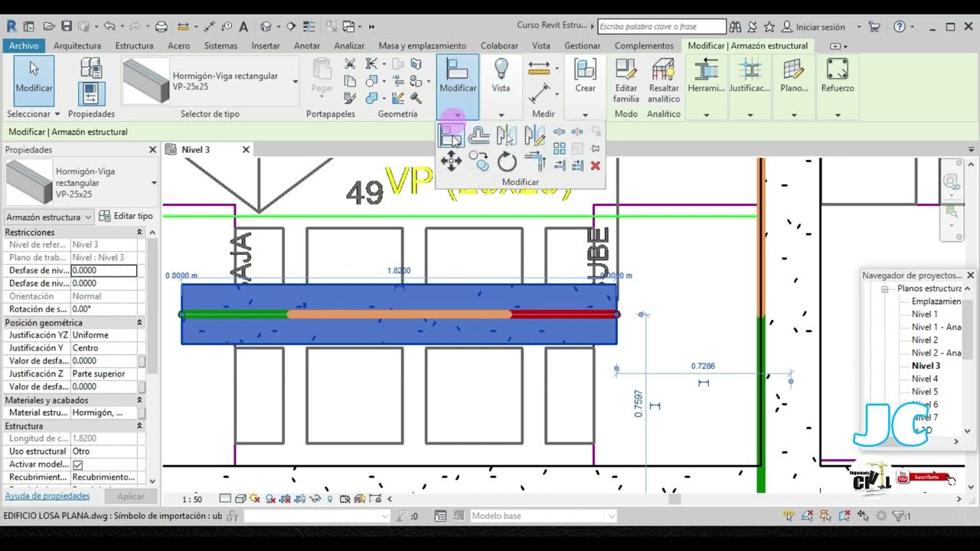Click the Match Type Properties paintbrush icon
Viewport: 980px width, 551px height.
pyautogui.click(x=350, y=98)
